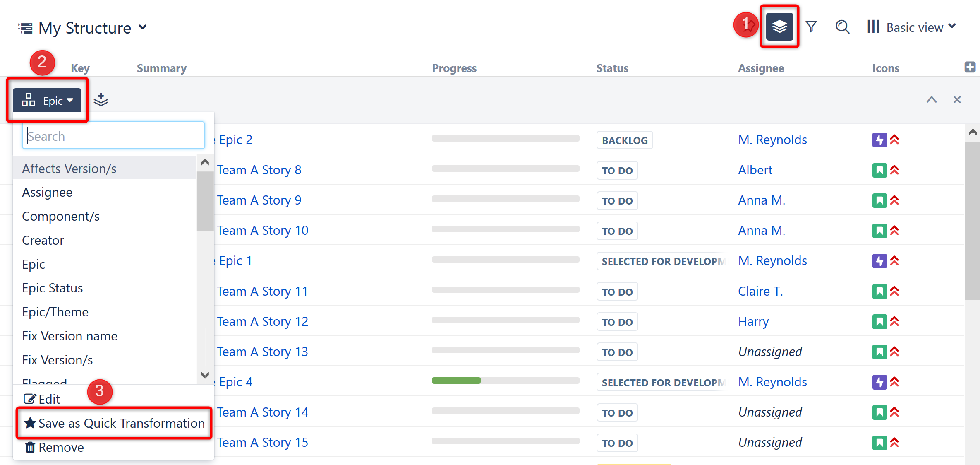980x465 pixels.
Task: Remove the transformation via Remove option
Action: point(55,447)
